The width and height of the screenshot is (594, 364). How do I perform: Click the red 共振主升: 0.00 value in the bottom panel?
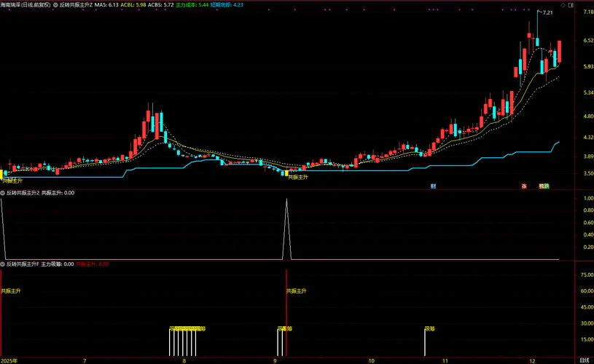93,264
